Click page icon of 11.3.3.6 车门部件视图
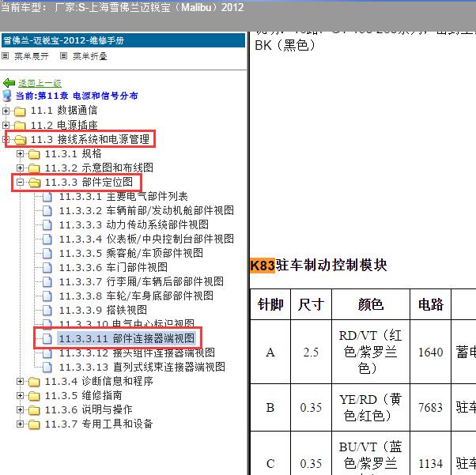 coord(47,268)
